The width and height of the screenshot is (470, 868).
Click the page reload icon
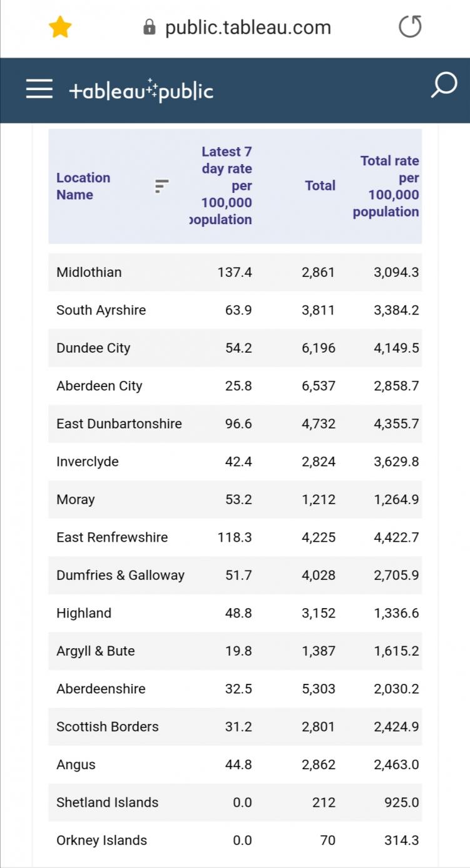pyautogui.click(x=410, y=27)
